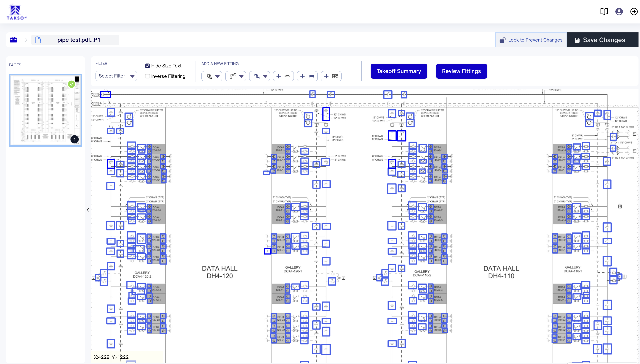The height and width of the screenshot is (364, 640).
Task: Open Review Fittings
Action: point(461,71)
